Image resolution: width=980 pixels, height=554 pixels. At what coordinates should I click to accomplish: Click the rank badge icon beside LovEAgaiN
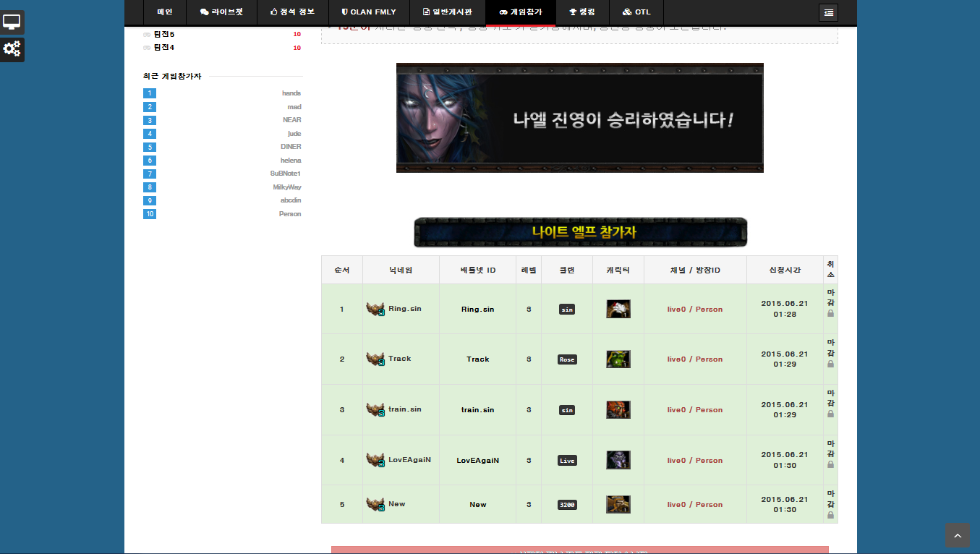pyautogui.click(x=375, y=460)
